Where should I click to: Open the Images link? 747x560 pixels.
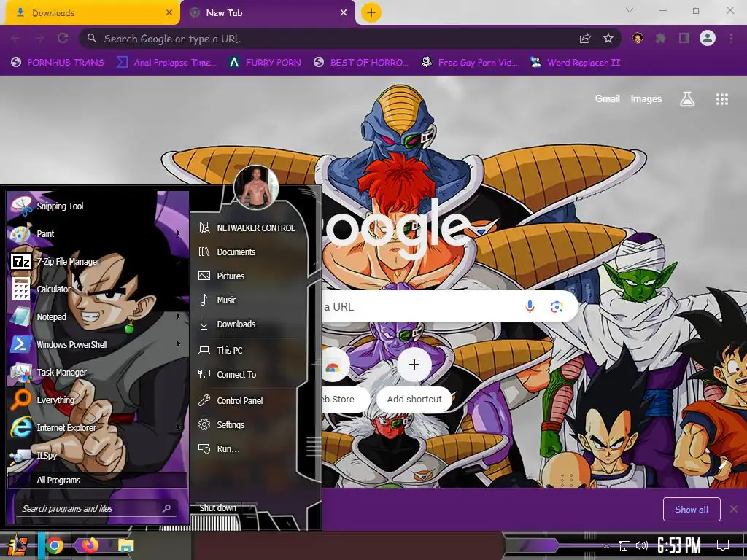tap(646, 98)
